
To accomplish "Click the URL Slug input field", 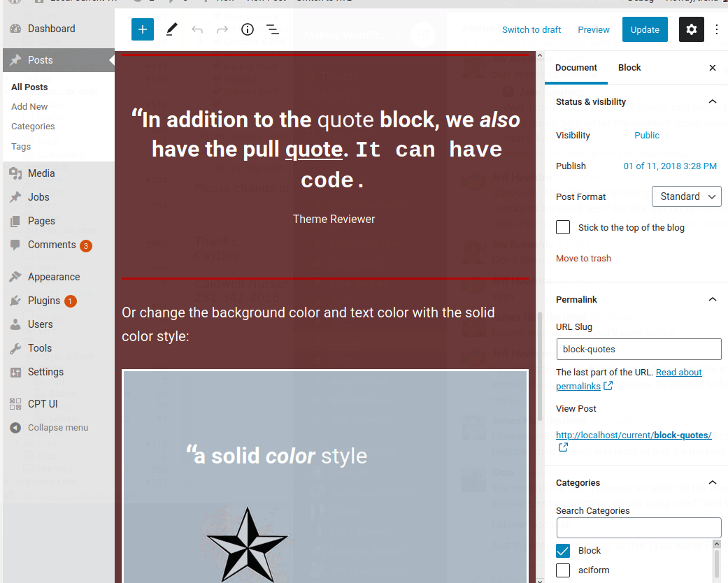I will point(638,349).
